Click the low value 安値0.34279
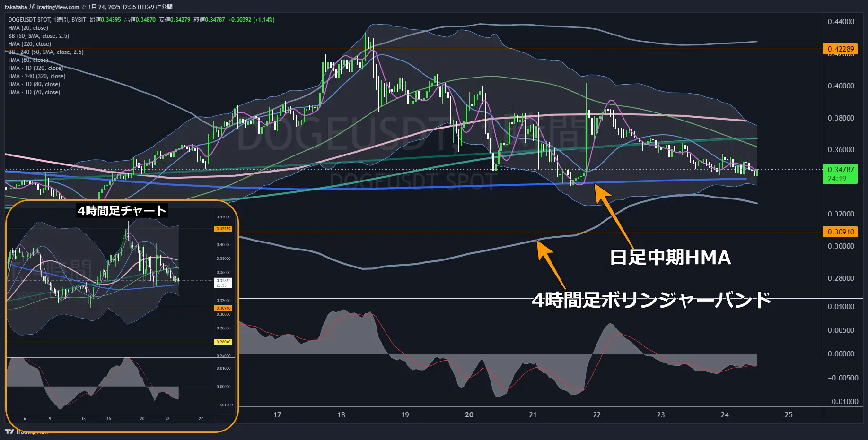The height and width of the screenshot is (440, 868). click(175, 20)
